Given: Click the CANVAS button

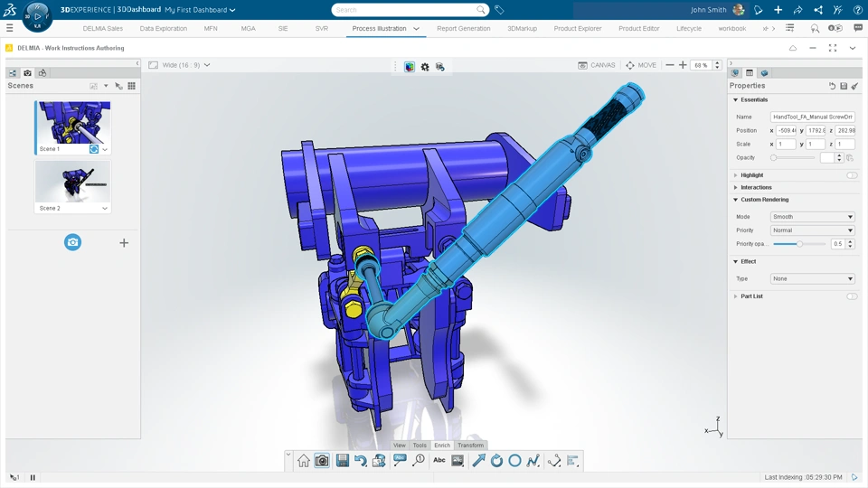Looking at the screenshot, I should (x=597, y=65).
